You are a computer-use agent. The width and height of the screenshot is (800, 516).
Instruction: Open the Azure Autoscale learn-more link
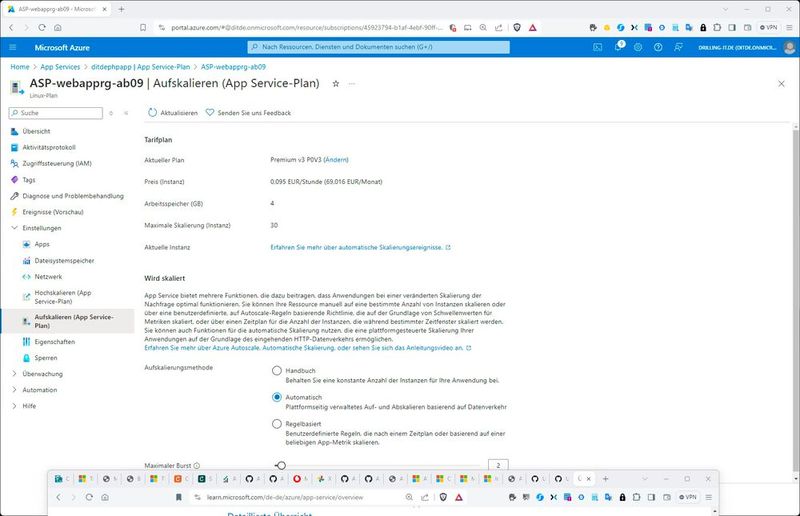308,348
